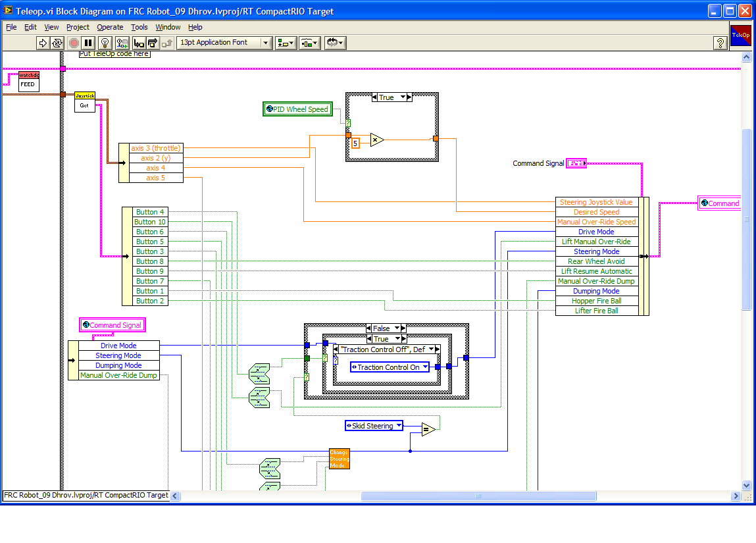Click the Step Out toolbar icon
This screenshot has height=543, width=756.
167,43
